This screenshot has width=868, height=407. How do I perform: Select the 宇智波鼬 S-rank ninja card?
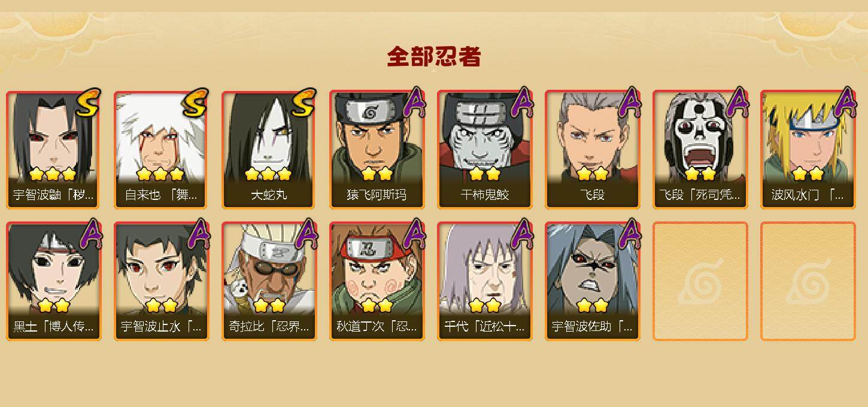[54, 150]
